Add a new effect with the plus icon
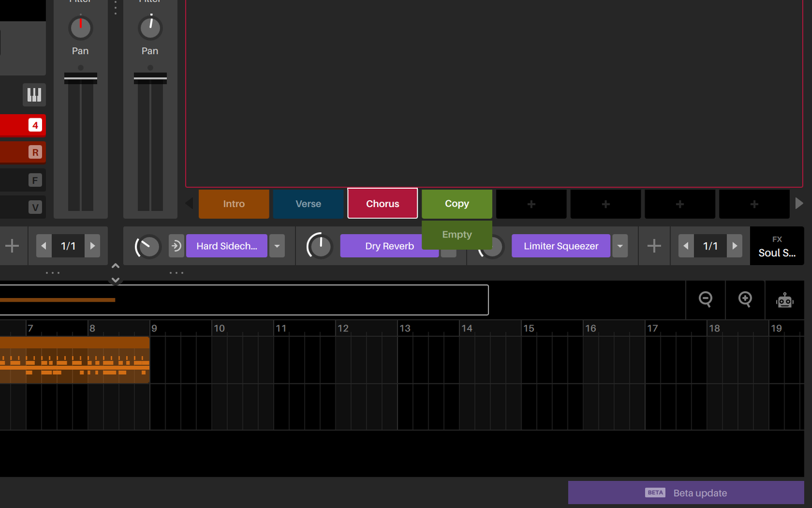The width and height of the screenshot is (812, 508). click(654, 246)
